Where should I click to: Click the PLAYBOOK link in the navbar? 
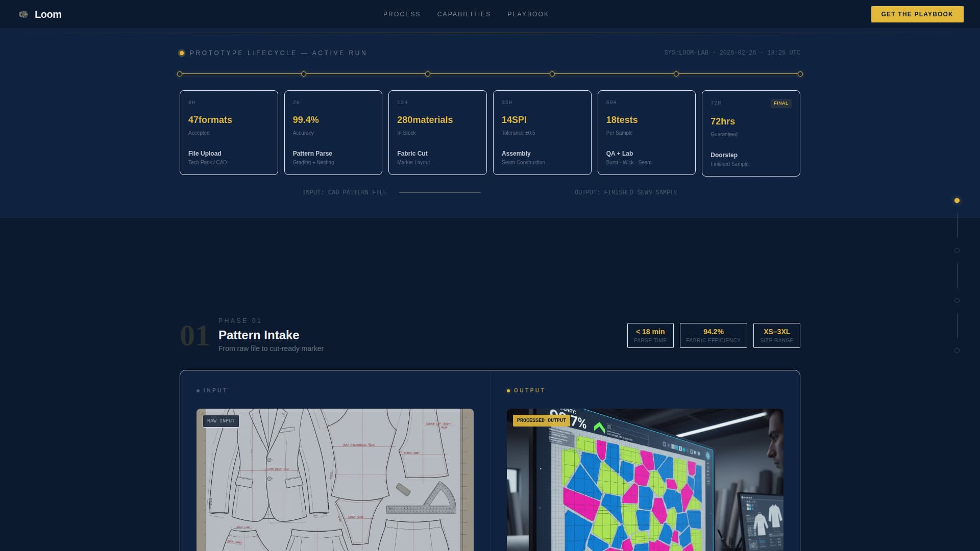pos(528,14)
